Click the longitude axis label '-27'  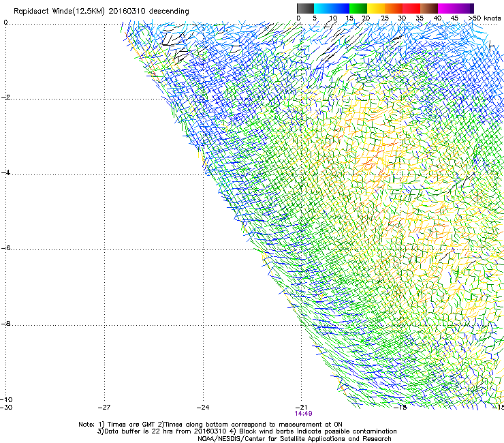(104, 407)
